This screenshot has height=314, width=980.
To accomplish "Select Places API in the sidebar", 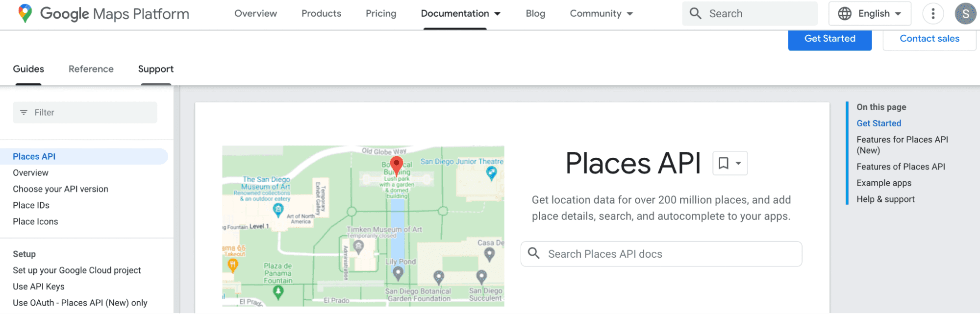I will tap(84, 156).
